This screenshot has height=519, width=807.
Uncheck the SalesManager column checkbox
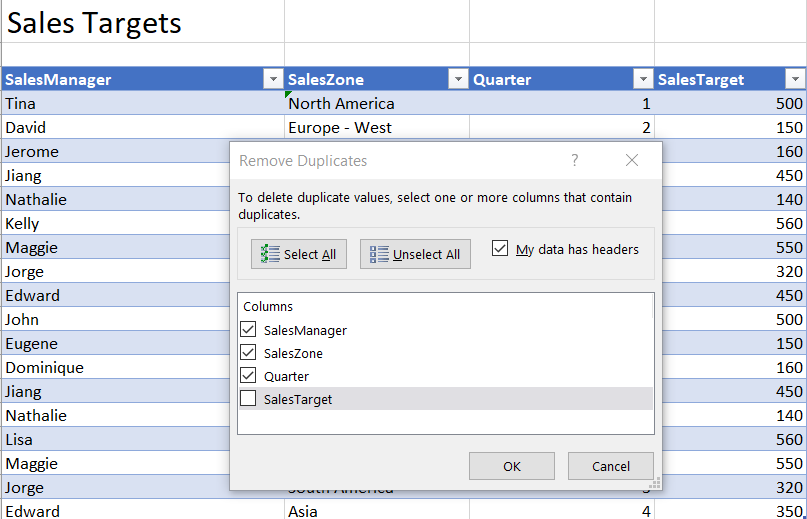click(x=248, y=329)
